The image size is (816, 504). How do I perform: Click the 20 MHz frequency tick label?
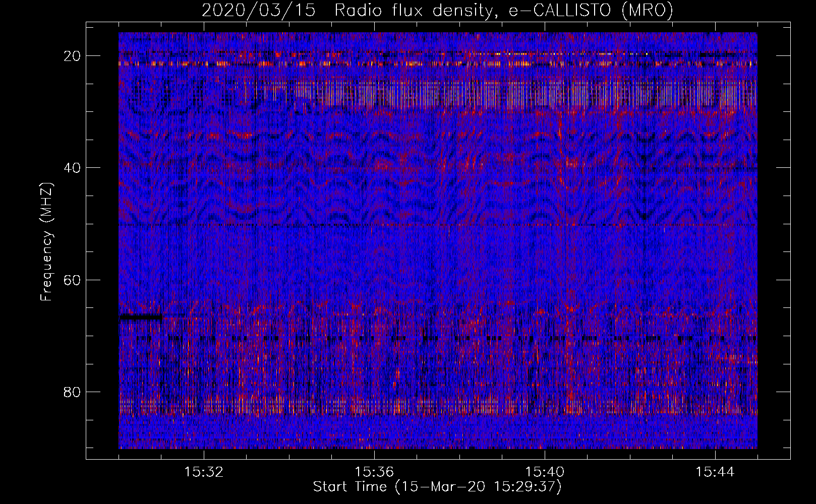click(x=73, y=56)
